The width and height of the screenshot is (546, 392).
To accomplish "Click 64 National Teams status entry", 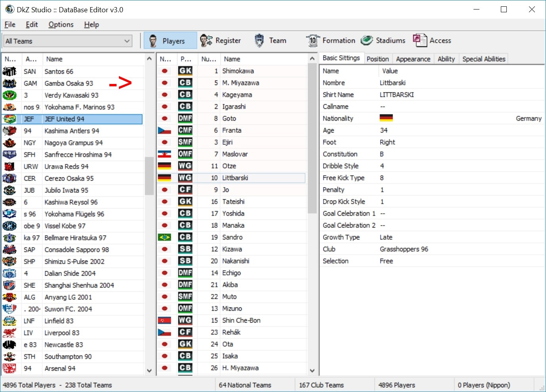I will click(245, 385).
